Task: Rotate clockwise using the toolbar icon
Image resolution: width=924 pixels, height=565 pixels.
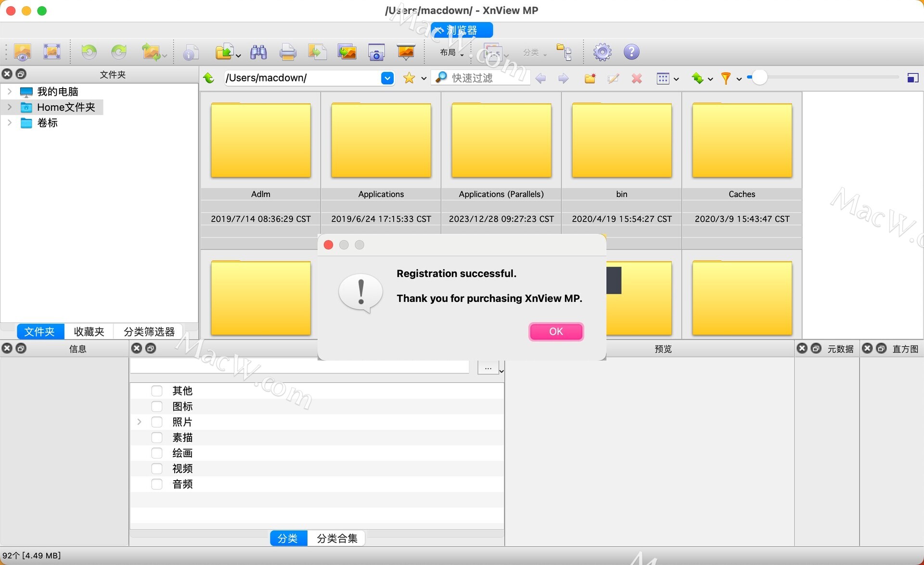Action: pos(119,52)
